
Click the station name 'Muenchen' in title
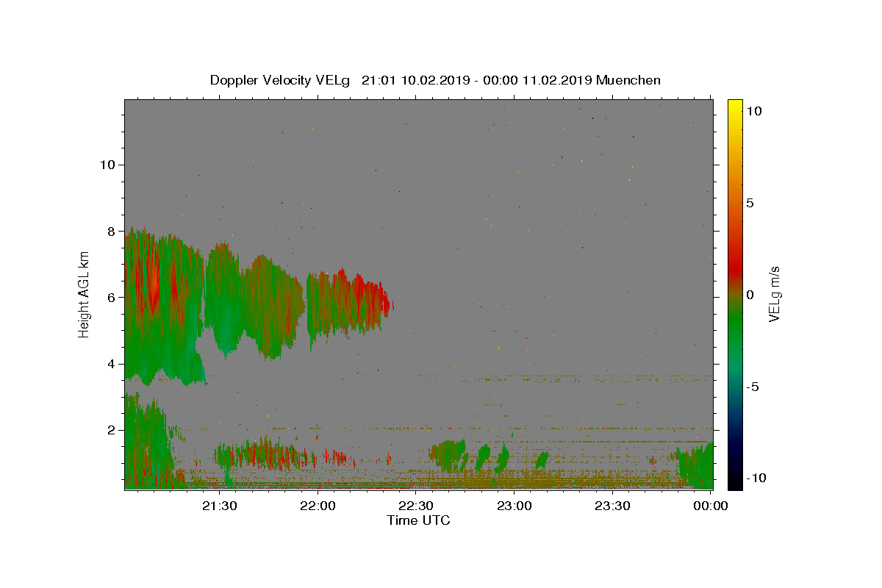coord(628,80)
